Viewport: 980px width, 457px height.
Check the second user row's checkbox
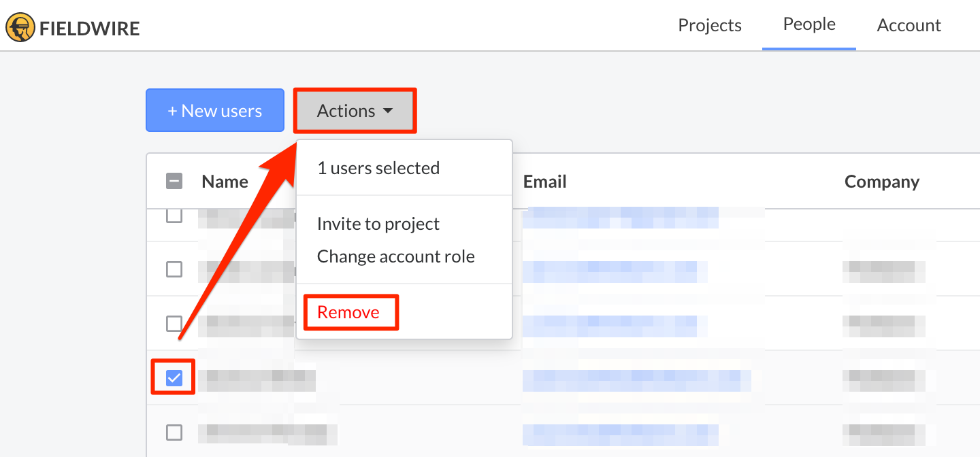pos(174,269)
